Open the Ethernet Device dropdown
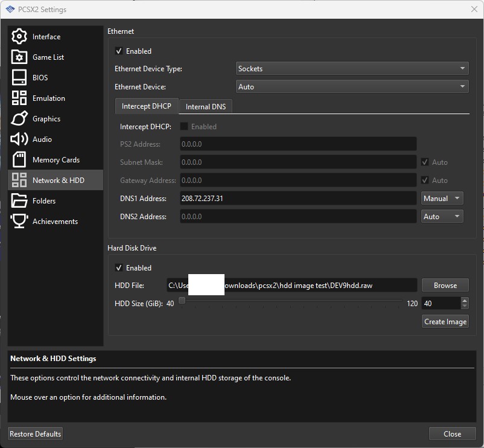The height and width of the screenshot is (448, 484). (352, 87)
